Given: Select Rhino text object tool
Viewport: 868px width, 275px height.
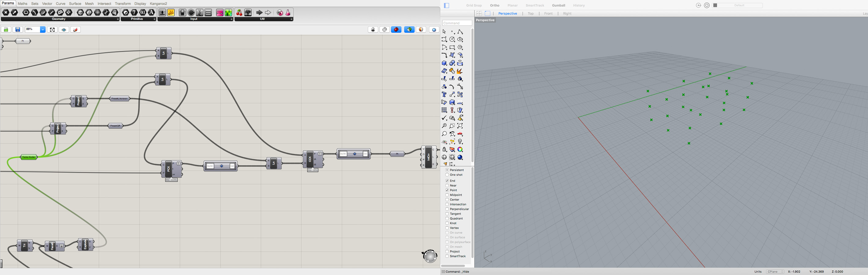Looking at the screenshot, I should click(x=445, y=95).
